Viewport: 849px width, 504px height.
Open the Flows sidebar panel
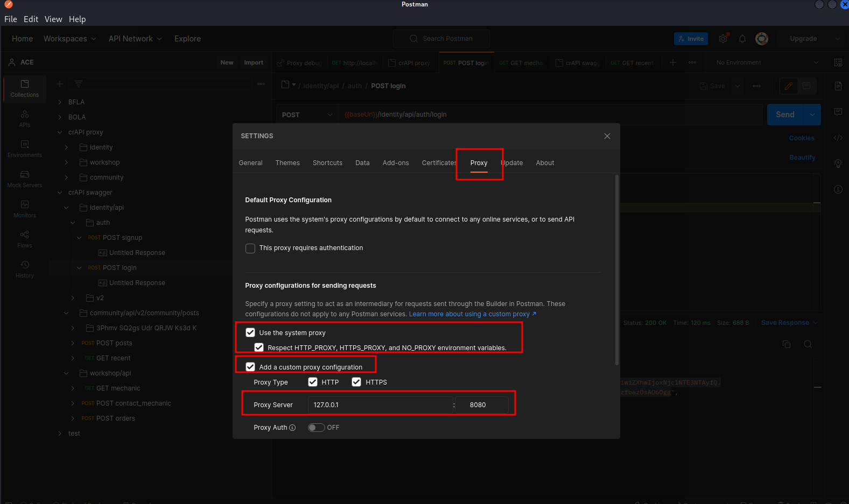(25, 239)
